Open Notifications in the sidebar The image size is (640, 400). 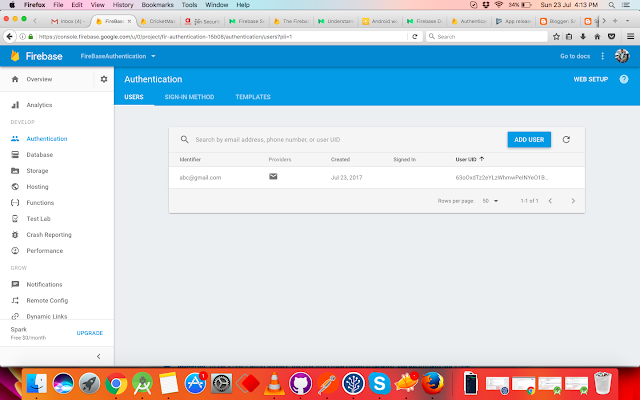tap(44, 284)
